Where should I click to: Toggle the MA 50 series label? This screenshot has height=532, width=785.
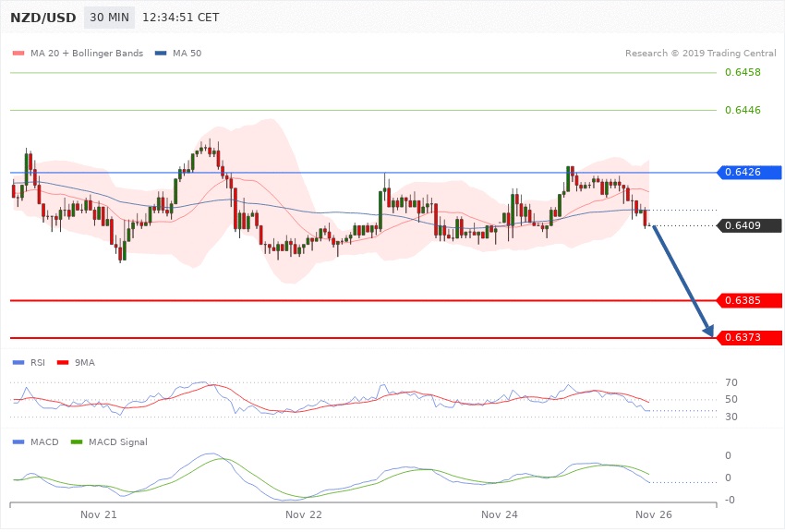pyautogui.click(x=187, y=54)
